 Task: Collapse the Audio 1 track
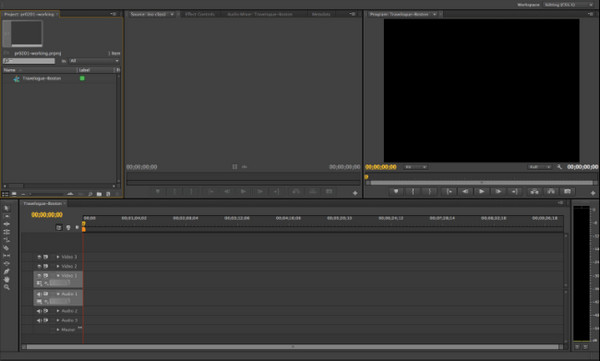click(x=58, y=294)
